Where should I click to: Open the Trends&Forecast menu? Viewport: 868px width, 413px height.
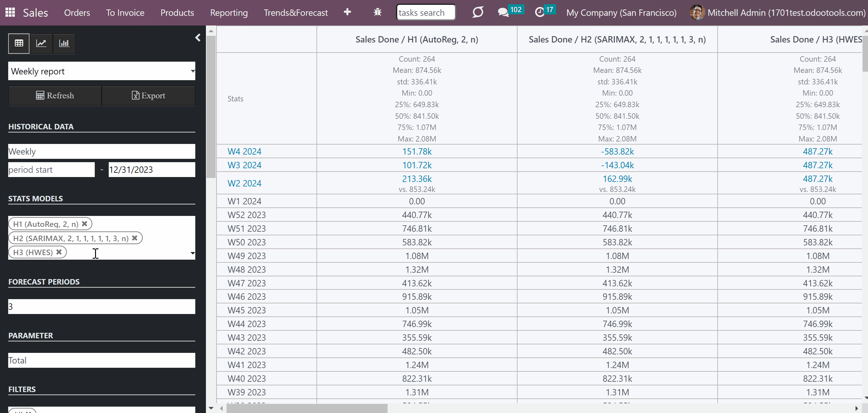point(296,13)
